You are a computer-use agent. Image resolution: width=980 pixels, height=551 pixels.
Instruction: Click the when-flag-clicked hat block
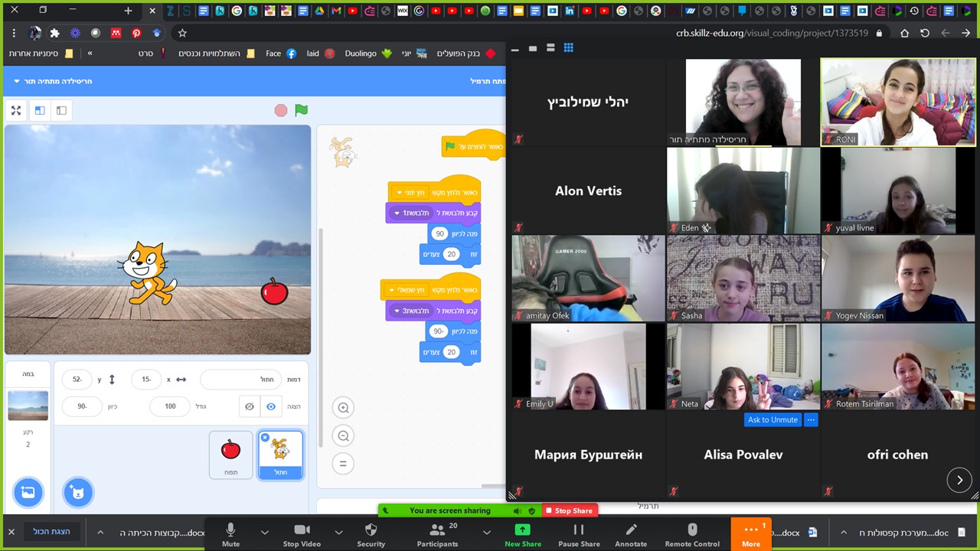pyautogui.click(x=473, y=146)
